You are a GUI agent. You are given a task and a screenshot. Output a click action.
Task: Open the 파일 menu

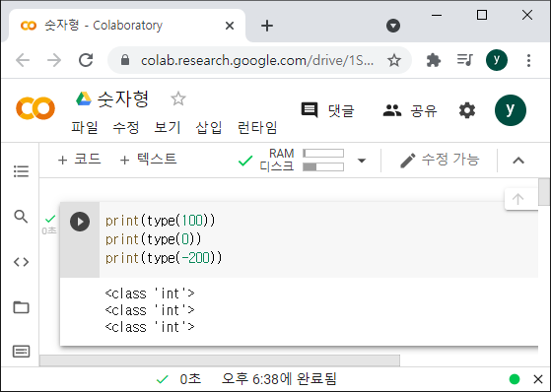(x=85, y=127)
